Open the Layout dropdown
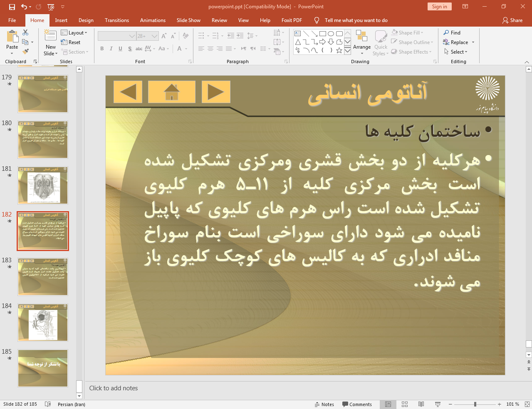This screenshot has height=409, width=532. click(74, 32)
